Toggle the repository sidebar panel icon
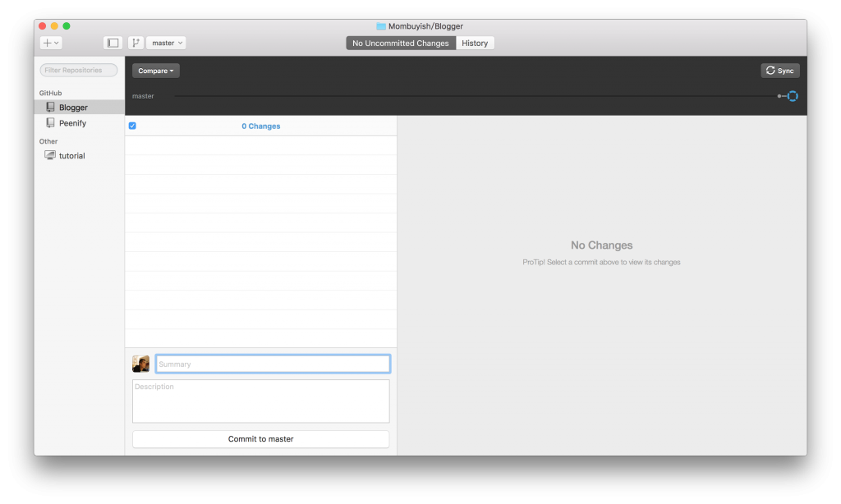841x504 pixels. coord(113,43)
